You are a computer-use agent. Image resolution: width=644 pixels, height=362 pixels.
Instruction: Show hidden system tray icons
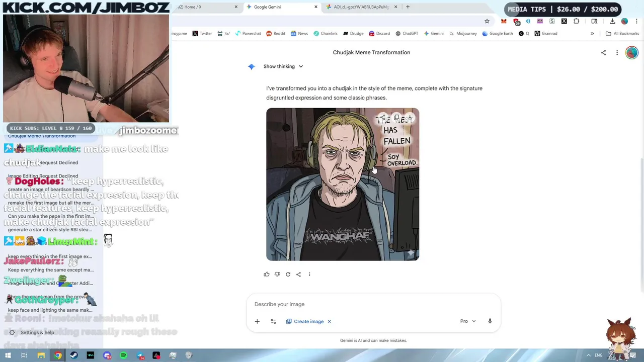pyautogui.click(x=589, y=355)
